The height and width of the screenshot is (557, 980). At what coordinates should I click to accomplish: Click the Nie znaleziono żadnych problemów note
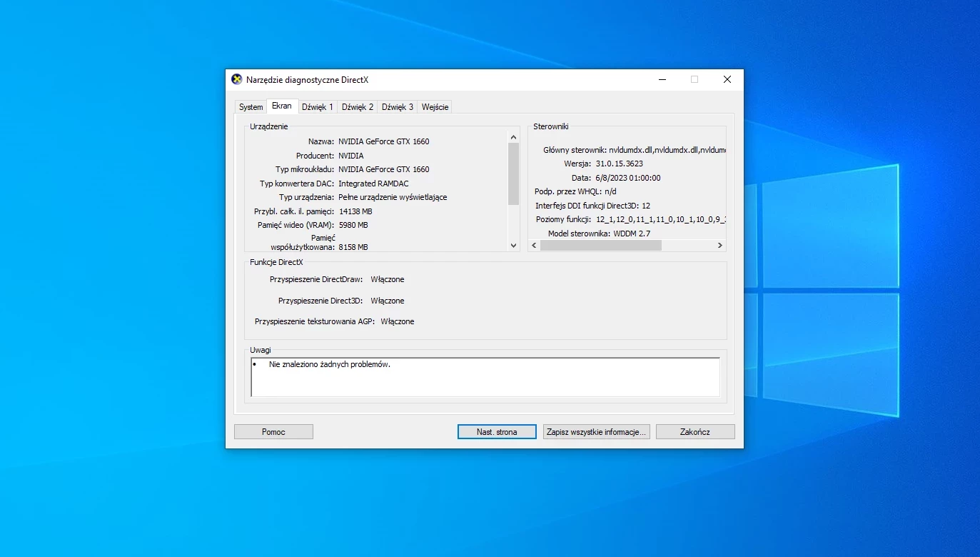point(330,364)
